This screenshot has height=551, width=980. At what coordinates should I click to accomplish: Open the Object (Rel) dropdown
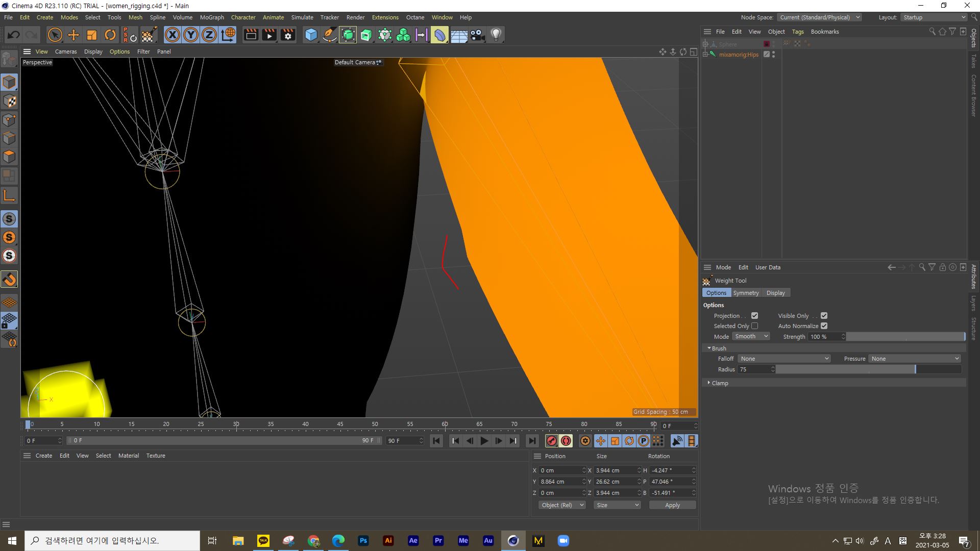click(x=562, y=505)
